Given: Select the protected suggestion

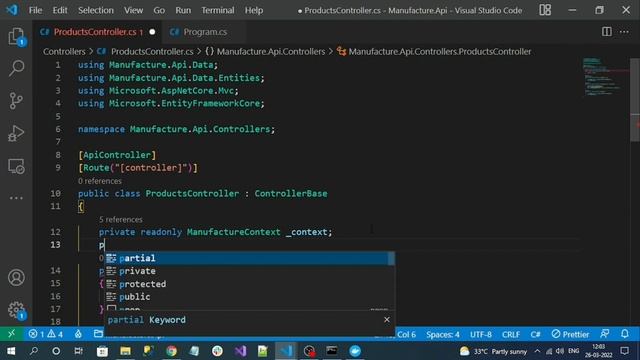Looking at the screenshot, I should pos(250,284).
